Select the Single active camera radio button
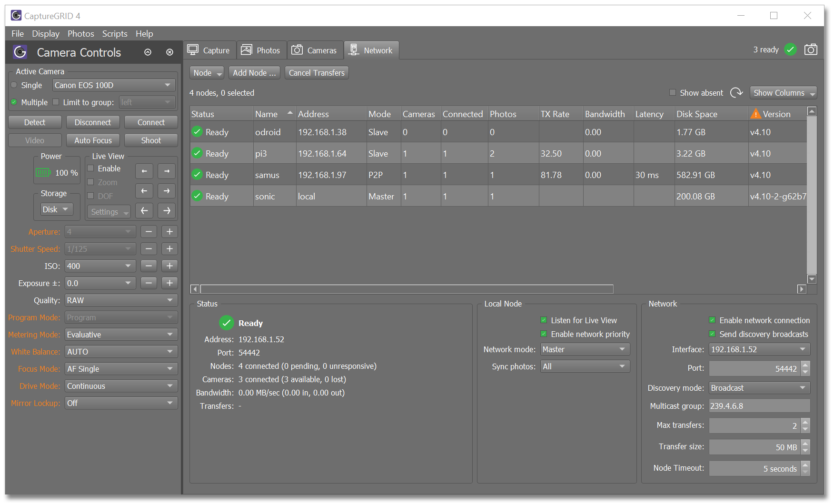Screen dimensions: 834x504 tap(14, 85)
